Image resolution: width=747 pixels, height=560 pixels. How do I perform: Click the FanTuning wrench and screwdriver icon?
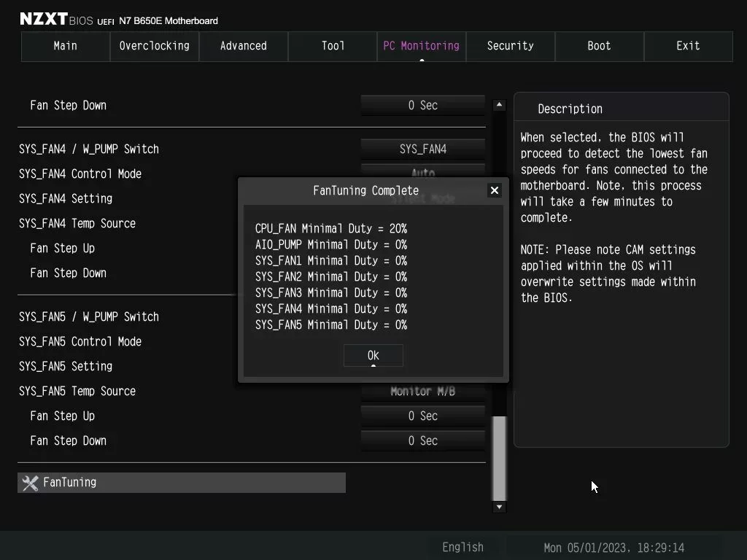(29, 482)
